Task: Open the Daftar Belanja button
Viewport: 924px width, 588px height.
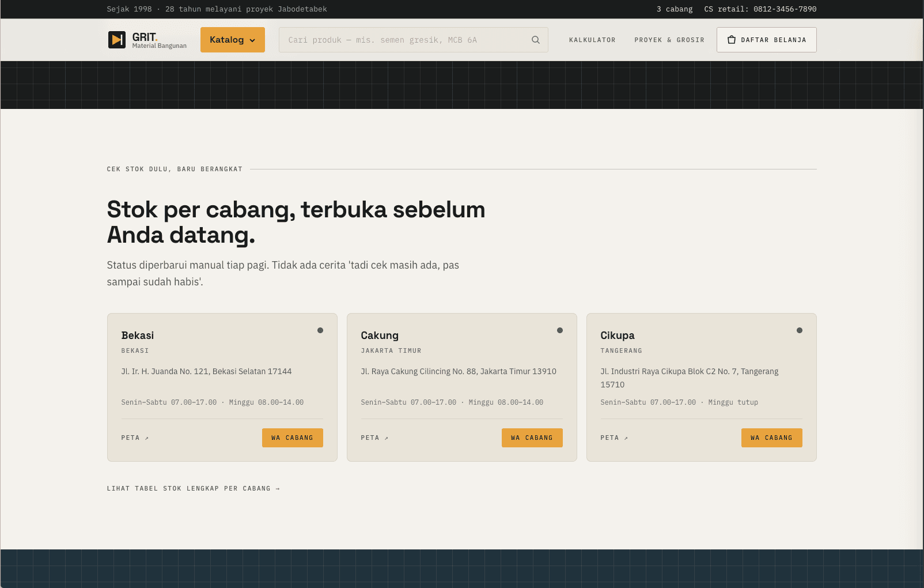Action: [767, 40]
